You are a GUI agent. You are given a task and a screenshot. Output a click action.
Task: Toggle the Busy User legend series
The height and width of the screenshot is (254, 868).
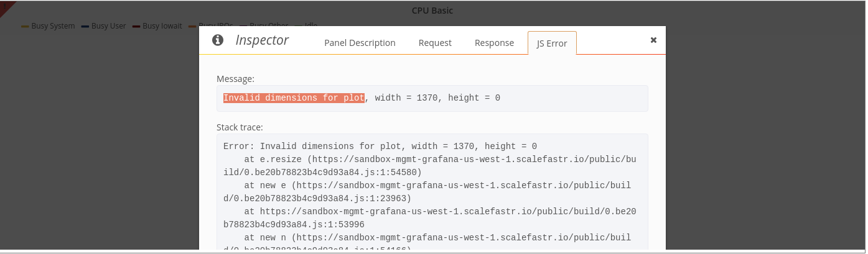tap(108, 26)
